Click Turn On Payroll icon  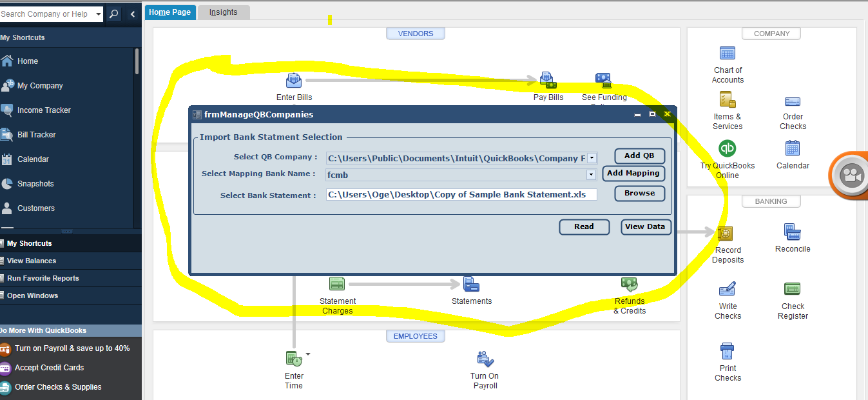pos(485,359)
